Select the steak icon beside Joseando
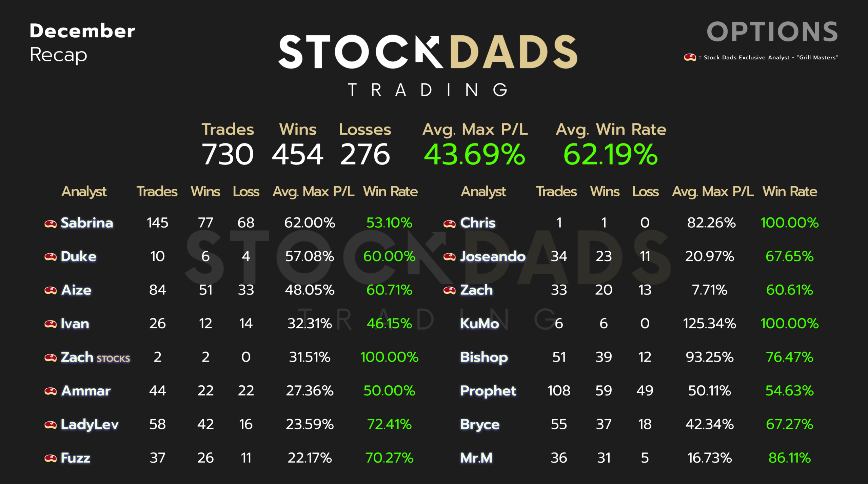The height and width of the screenshot is (484, 868). click(450, 257)
